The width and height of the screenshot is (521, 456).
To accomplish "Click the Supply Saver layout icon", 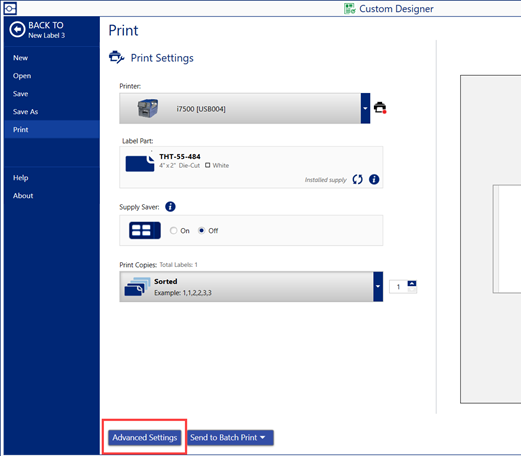I will pyautogui.click(x=145, y=230).
